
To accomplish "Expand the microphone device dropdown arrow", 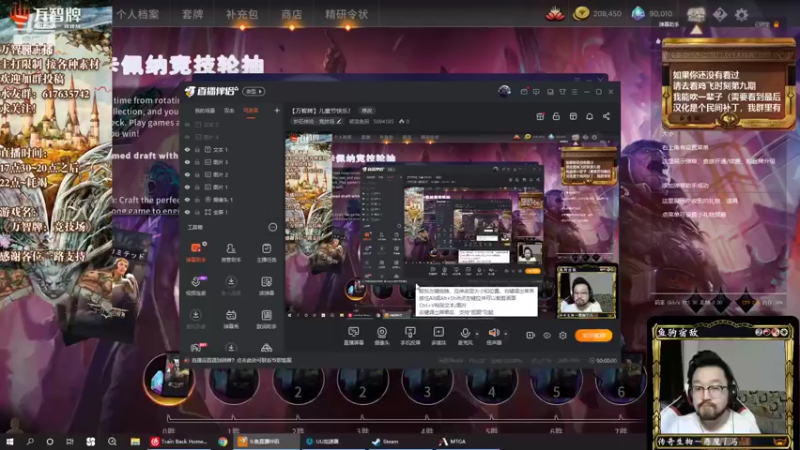I will pos(477,334).
